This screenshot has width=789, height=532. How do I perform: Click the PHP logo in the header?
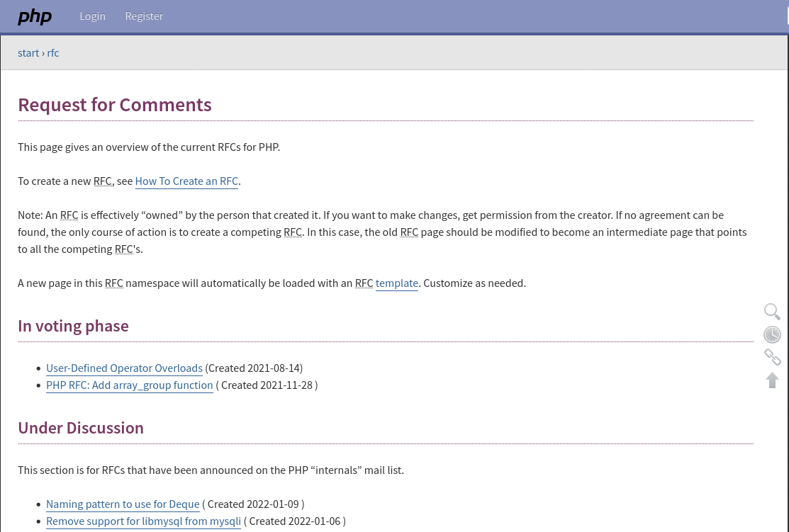(35, 16)
